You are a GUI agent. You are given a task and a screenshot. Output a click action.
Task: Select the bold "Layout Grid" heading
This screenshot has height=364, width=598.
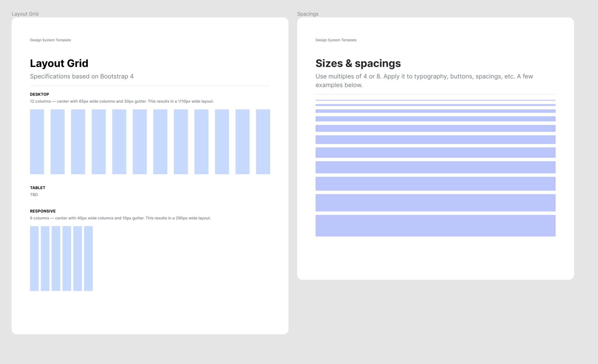59,63
